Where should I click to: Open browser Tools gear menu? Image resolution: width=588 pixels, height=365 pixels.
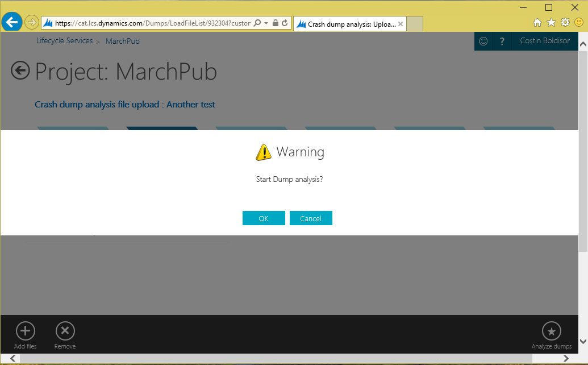565,23
